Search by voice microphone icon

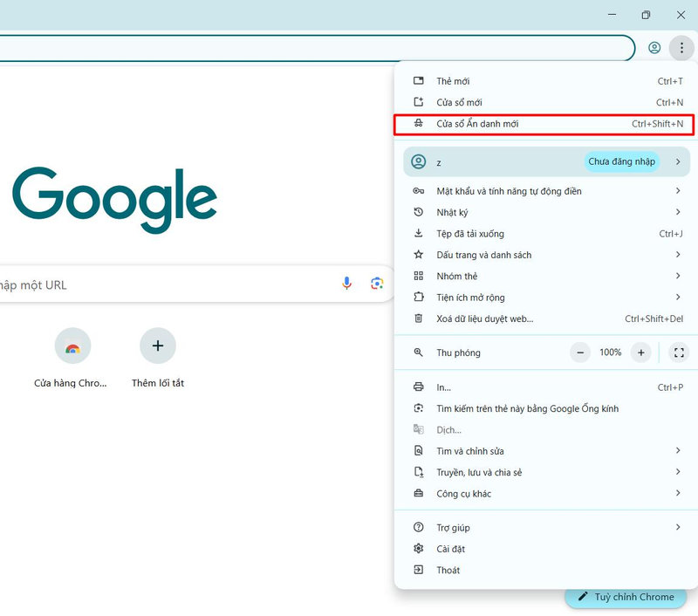click(346, 283)
